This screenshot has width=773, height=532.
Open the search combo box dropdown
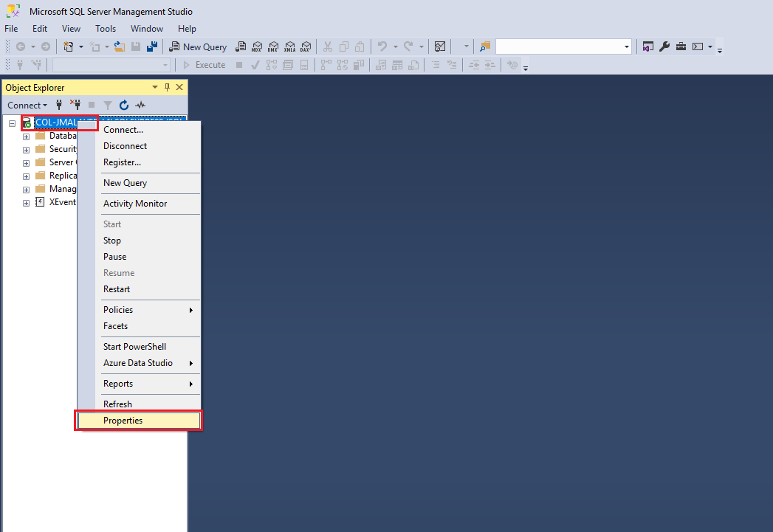point(627,46)
